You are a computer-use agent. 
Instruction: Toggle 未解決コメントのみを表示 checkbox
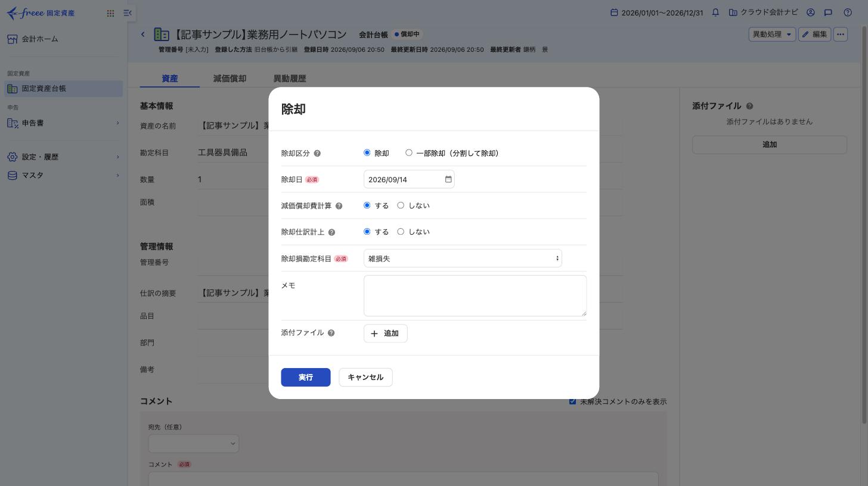[572, 401]
